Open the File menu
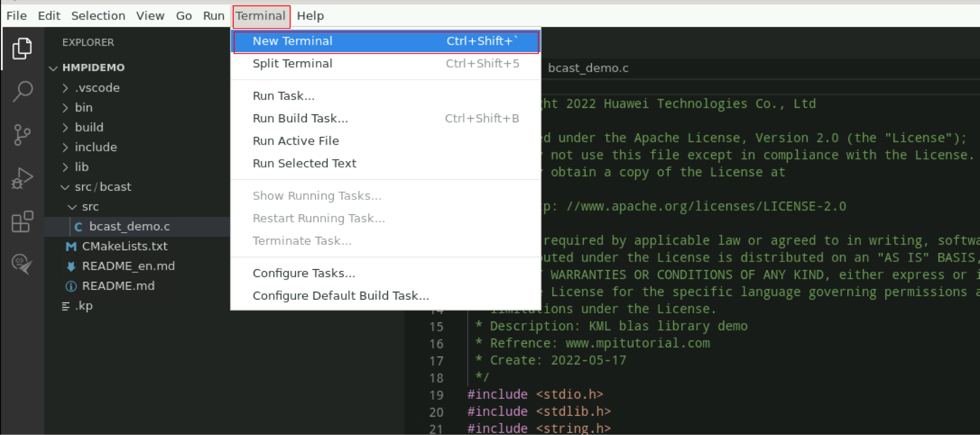Screen dimensions: 980x435 coord(16,16)
